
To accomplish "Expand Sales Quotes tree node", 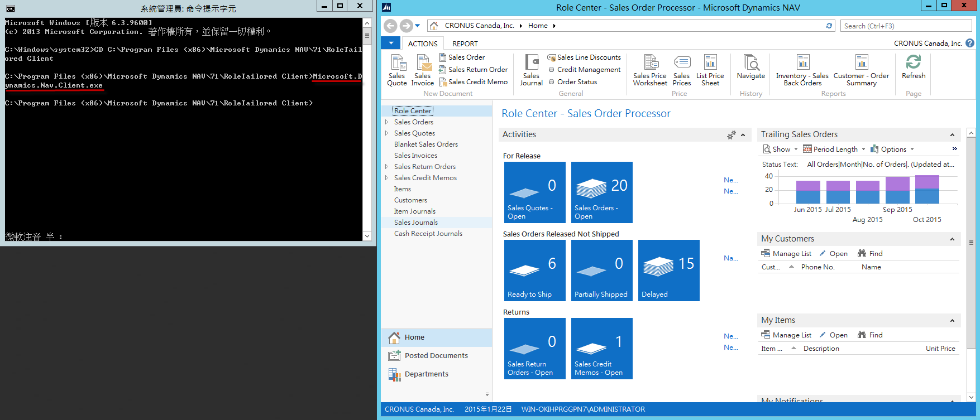I will pos(386,133).
